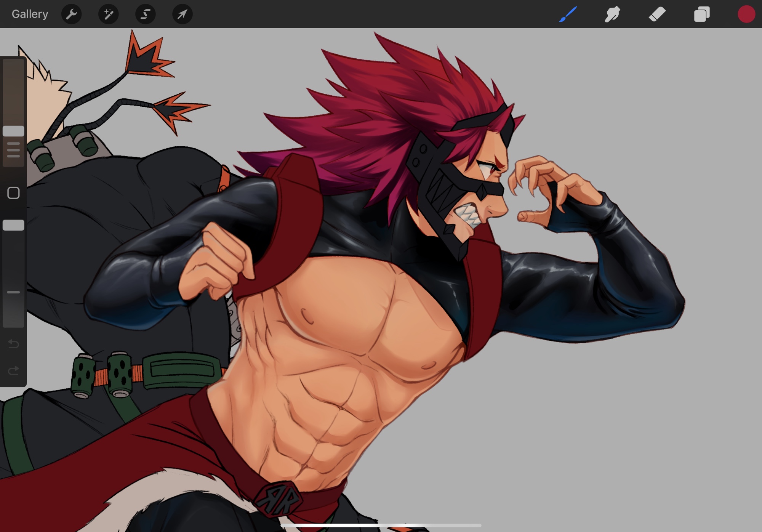Open the Adjustments magic wand menu
The width and height of the screenshot is (762, 532).
pyautogui.click(x=108, y=14)
